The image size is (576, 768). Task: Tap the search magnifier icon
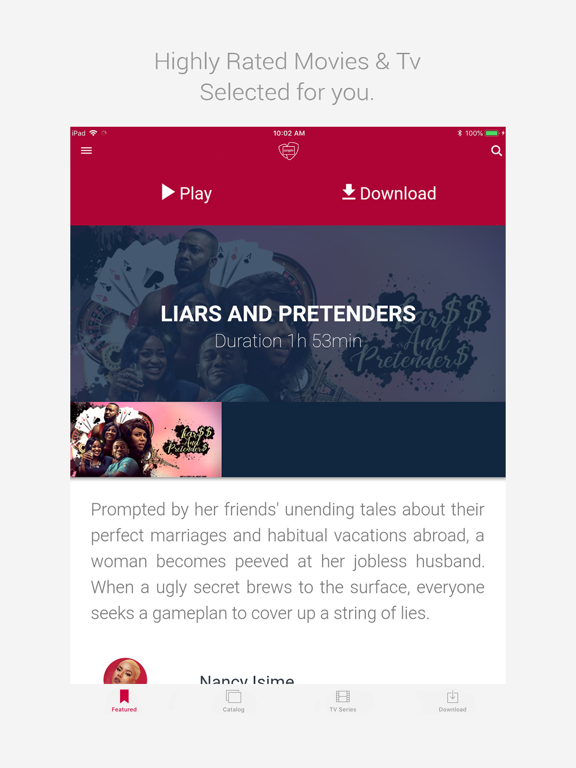click(496, 151)
